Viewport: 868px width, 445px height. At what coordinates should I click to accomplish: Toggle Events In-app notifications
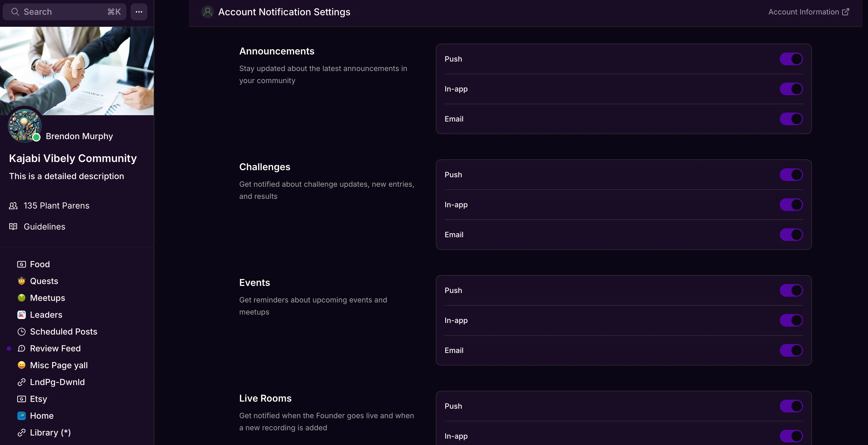click(791, 320)
